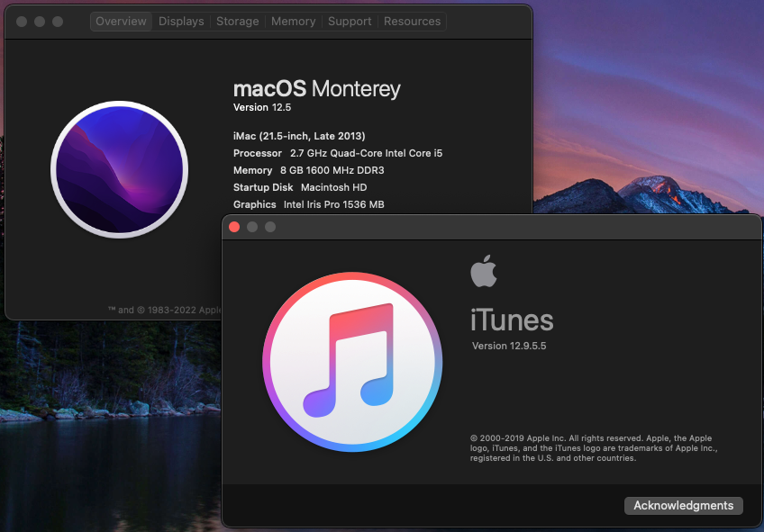The image size is (764, 532).
Task: Click the 'Processor' label
Action: coord(258,153)
